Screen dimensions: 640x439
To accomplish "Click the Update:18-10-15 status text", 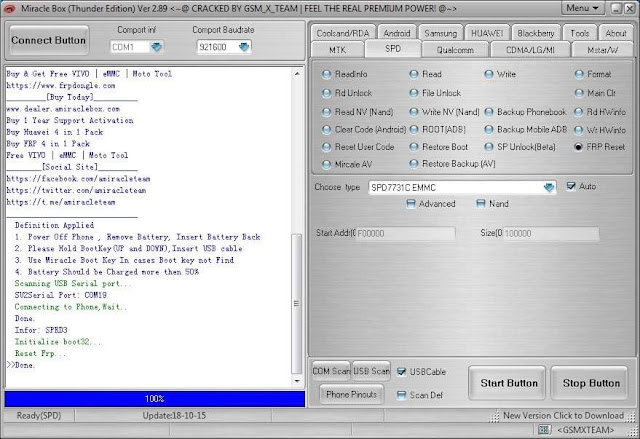I will coord(174,416).
